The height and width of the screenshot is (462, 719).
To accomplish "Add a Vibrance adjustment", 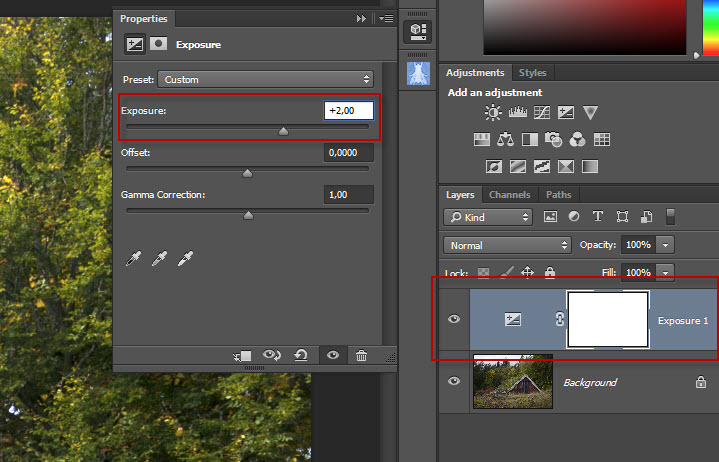I will 590,112.
